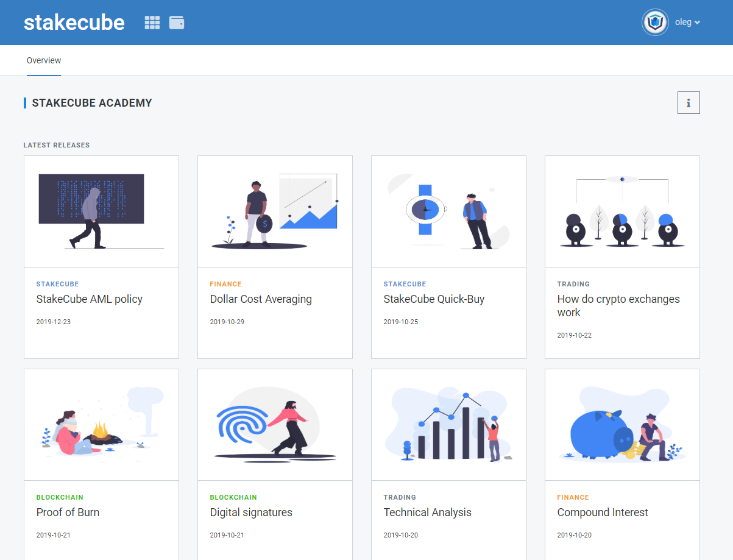The height and width of the screenshot is (560, 733).
Task: Click the date 2019-10-29
Action: (x=227, y=322)
